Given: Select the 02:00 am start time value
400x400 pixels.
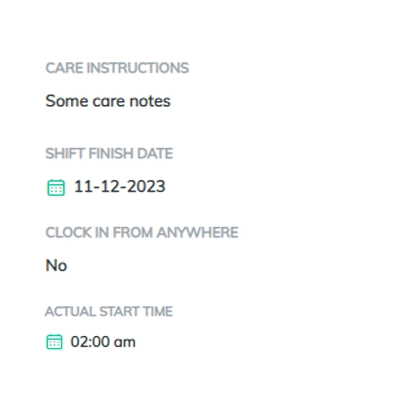Looking at the screenshot, I should [103, 342].
